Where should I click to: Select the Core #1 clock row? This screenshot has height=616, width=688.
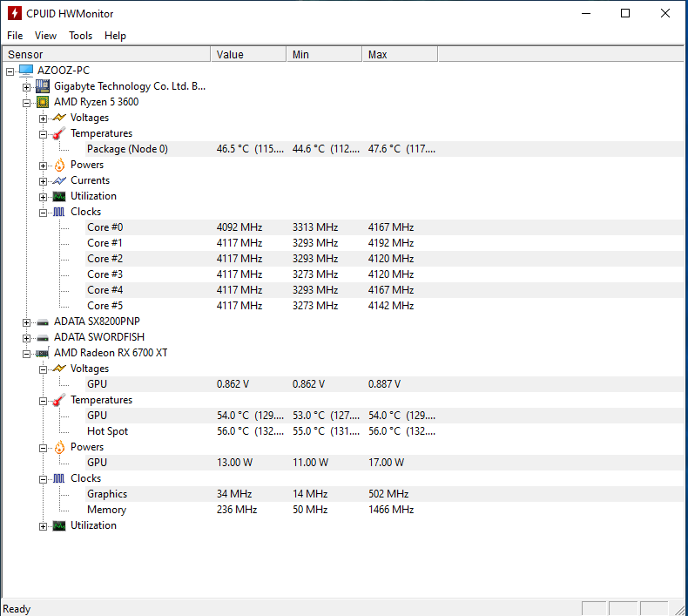386,243
